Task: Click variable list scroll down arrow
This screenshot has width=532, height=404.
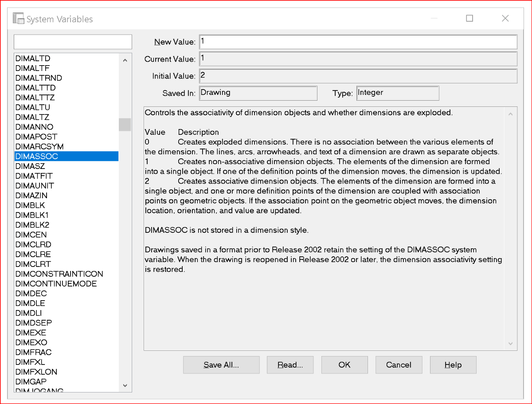Action: pos(125,385)
